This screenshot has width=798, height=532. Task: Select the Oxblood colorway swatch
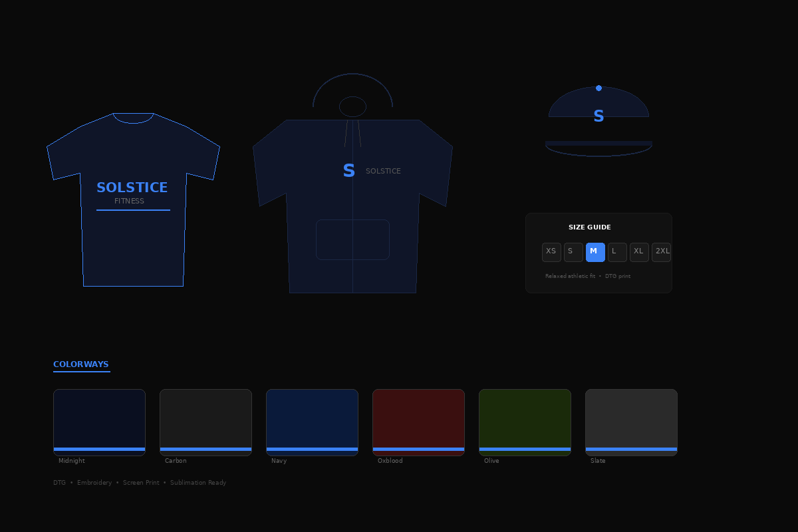point(418,422)
